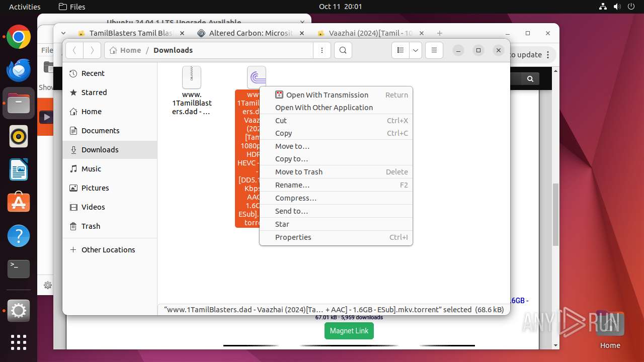Open network status icon in top bar

(x=603, y=7)
